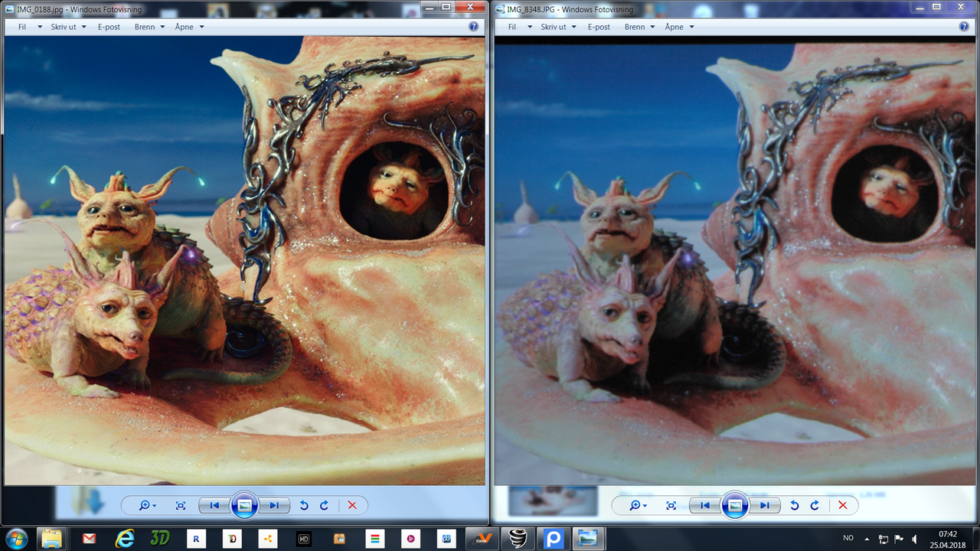Delete photo in IMG_8348 window
Image resolution: width=980 pixels, height=551 pixels.
point(842,505)
